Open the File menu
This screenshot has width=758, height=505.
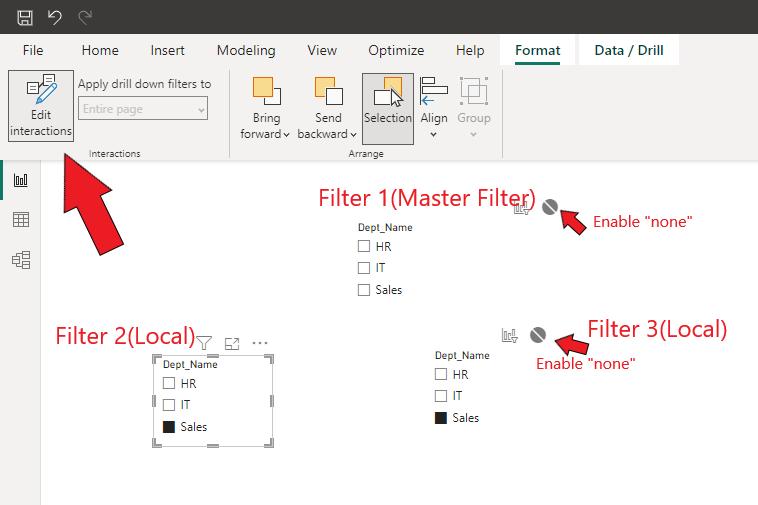coord(33,50)
